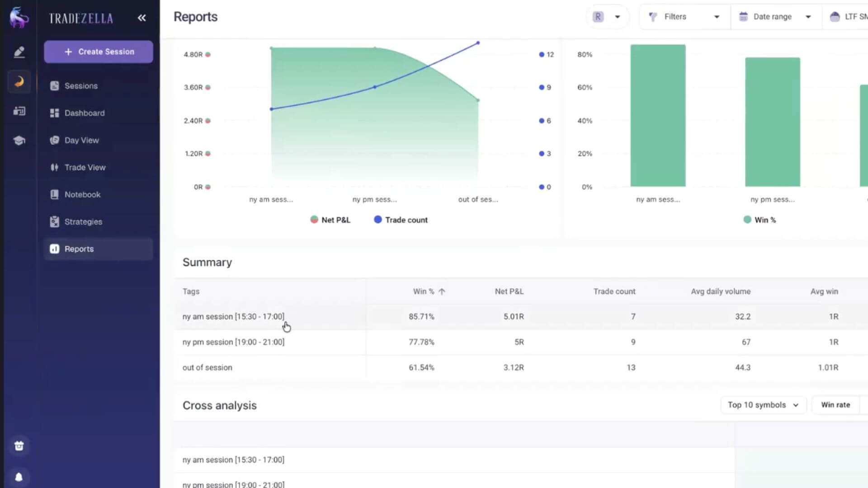Open the notifications bell icon

click(x=19, y=477)
